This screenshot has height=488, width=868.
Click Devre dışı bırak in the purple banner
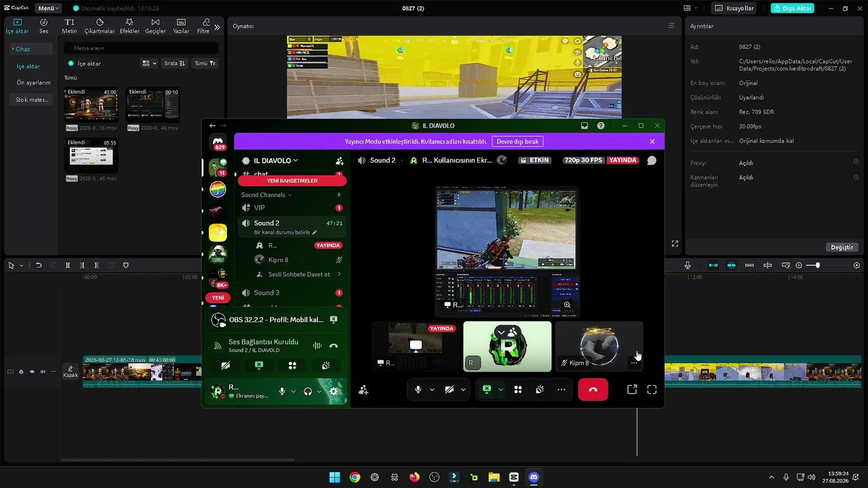[x=517, y=142]
